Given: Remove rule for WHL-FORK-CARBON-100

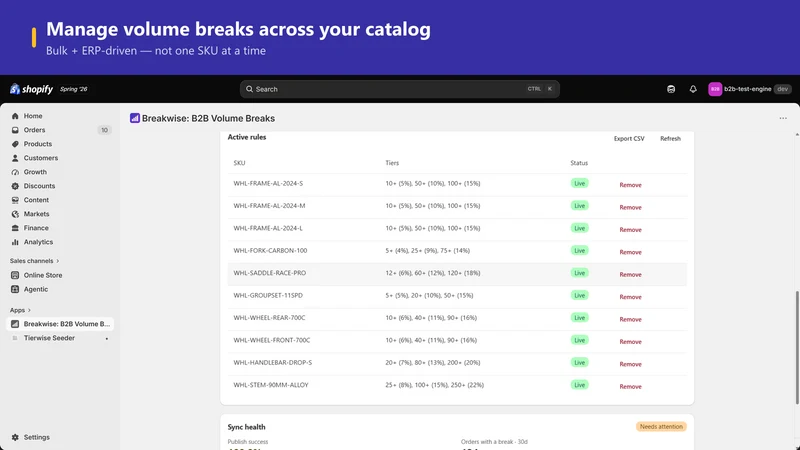Looking at the screenshot, I should click(631, 252).
